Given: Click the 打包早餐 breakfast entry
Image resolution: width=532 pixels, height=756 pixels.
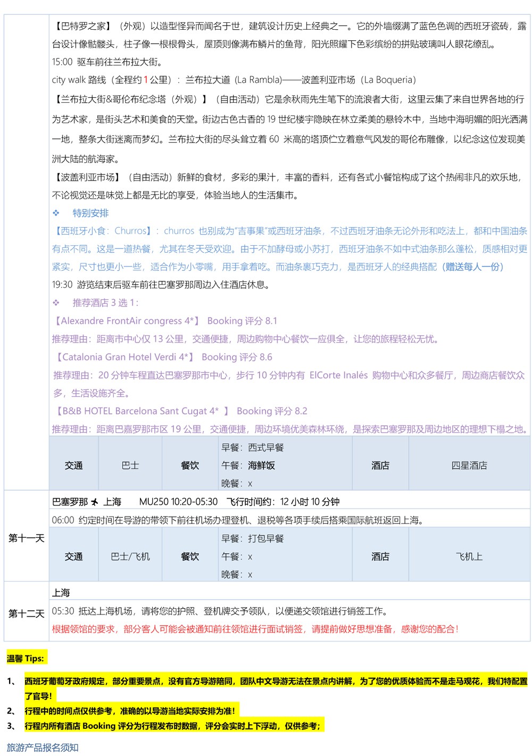Looking at the screenshot, I should pyautogui.click(x=265, y=538).
